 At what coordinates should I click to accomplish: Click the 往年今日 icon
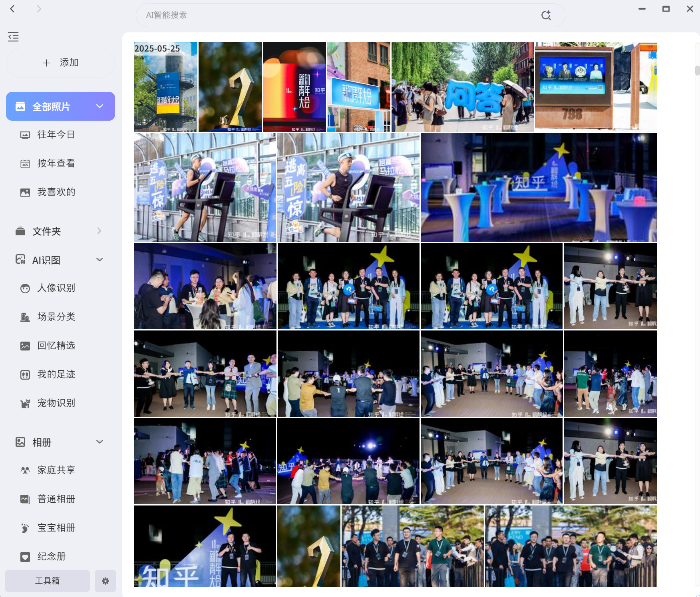[x=25, y=135]
